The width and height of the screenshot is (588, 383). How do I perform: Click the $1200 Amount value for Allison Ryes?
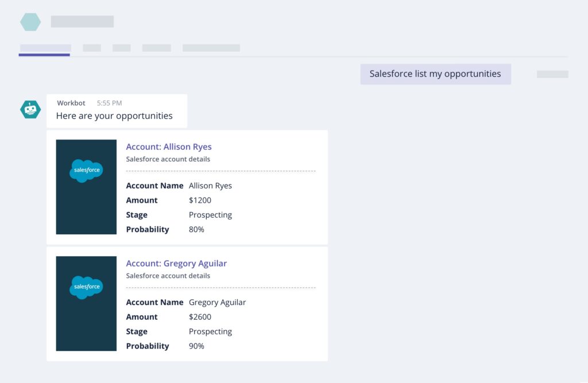[x=200, y=200]
